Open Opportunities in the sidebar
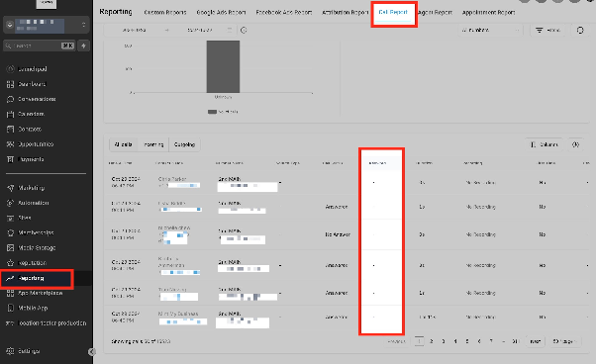 pyautogui.click(x=36, y=144)
